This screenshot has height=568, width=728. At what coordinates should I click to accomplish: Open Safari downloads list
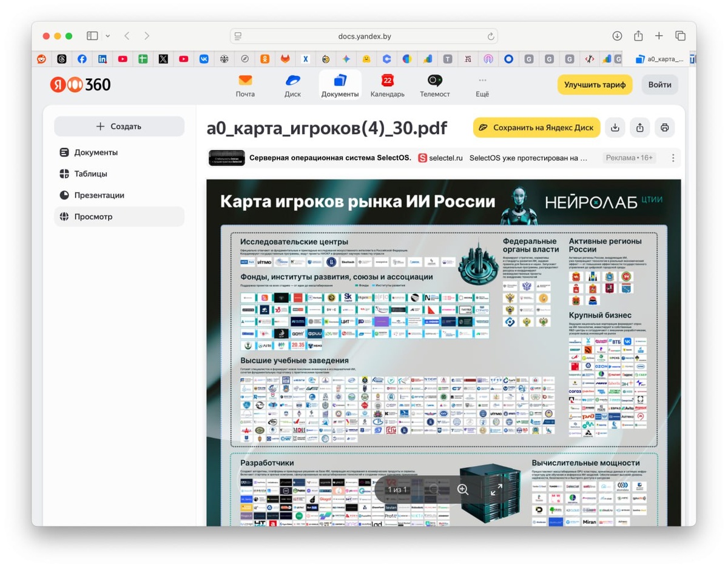[617, 36]
